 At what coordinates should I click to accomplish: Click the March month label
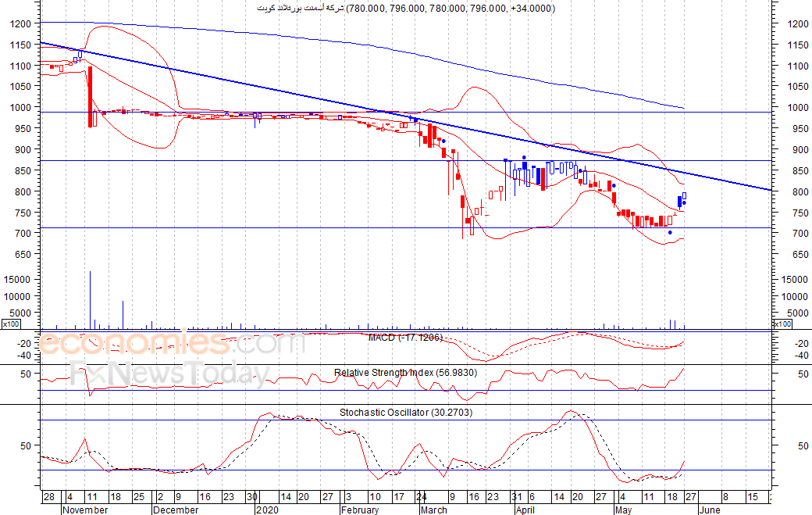pyautogui.click(x=434, y=510)
